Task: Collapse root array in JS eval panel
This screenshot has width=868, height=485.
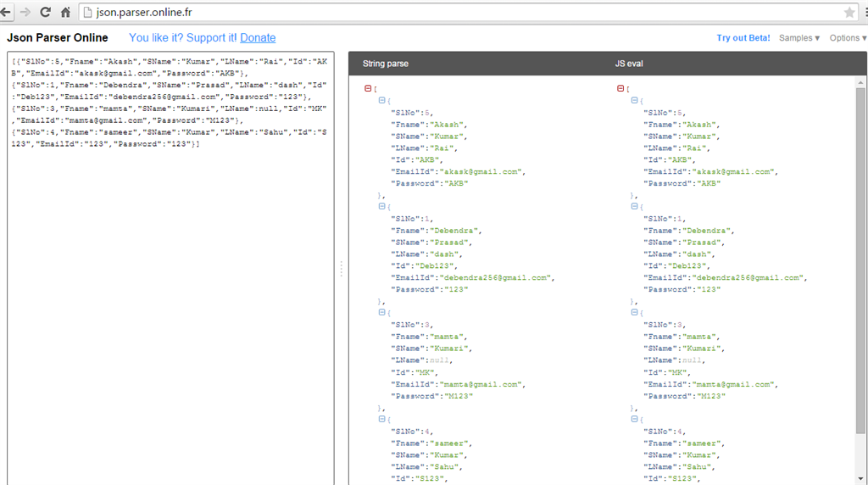Action: 620,88
